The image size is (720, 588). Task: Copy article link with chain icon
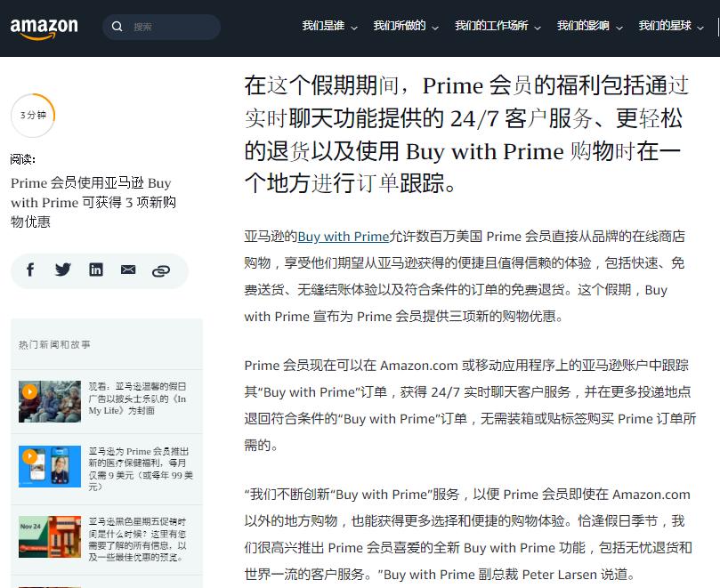tap(161, 271)
